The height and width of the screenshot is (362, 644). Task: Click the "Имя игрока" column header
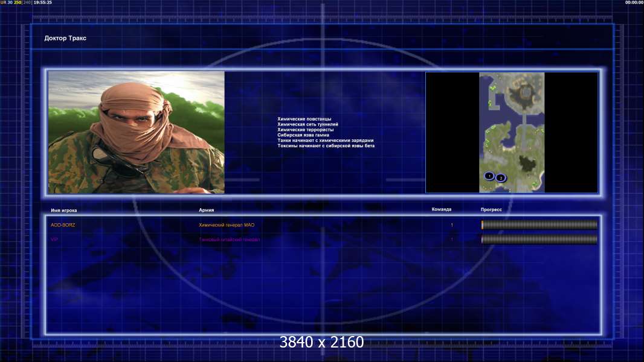point(63,211)
